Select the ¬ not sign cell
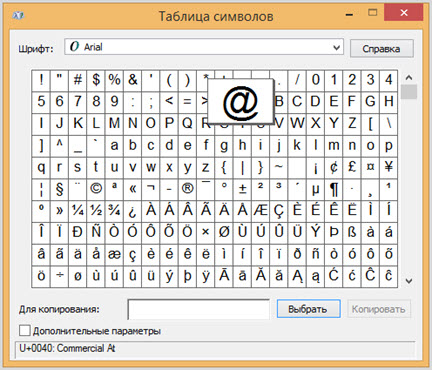The height and width of the screenshot is (370, 432). pyautogui.click(x=151, y=189)
